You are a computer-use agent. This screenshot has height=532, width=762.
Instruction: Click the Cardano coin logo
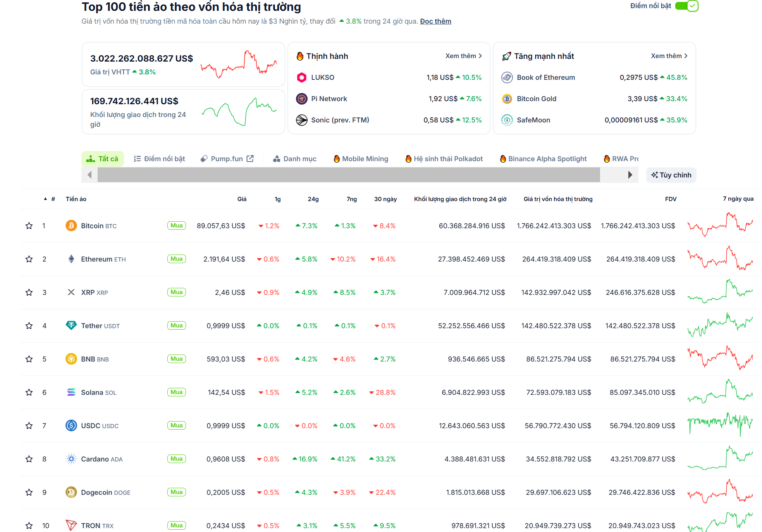(x=71, y=459)
